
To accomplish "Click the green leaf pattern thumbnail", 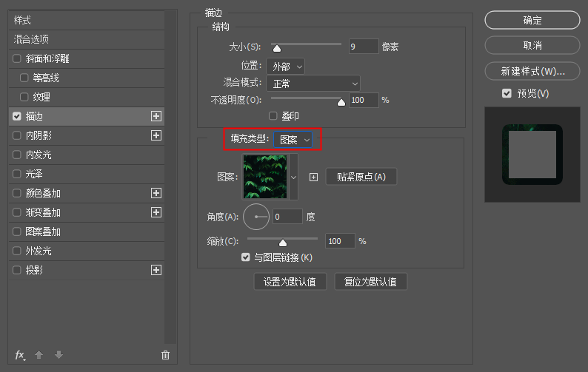I will coord(265,177).
